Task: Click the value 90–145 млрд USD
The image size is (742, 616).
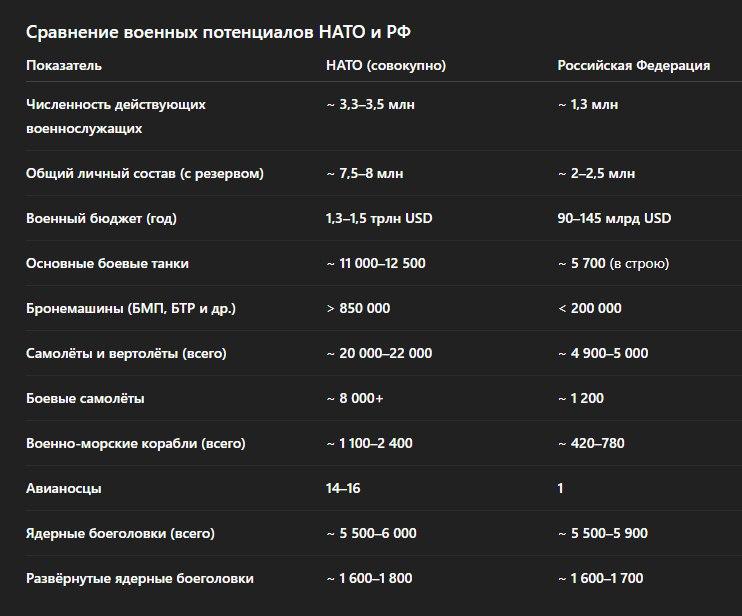Action: point(614,219)
